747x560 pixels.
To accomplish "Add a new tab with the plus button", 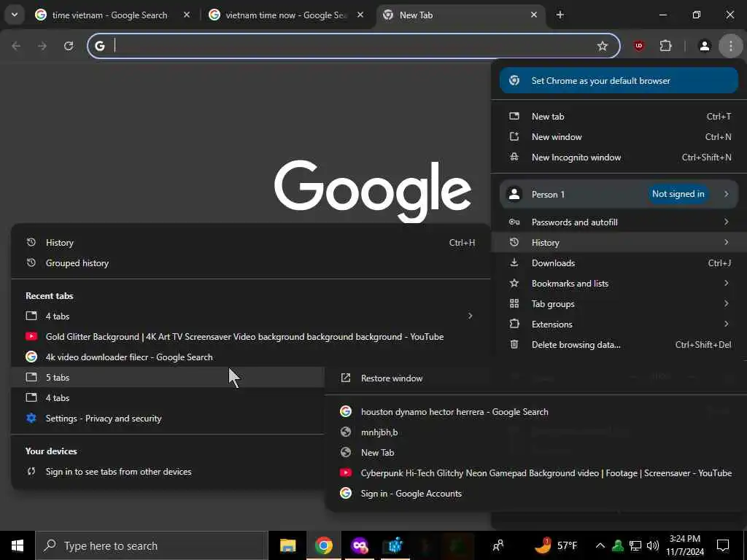I will pyautogui.click(x=560, y=15).
